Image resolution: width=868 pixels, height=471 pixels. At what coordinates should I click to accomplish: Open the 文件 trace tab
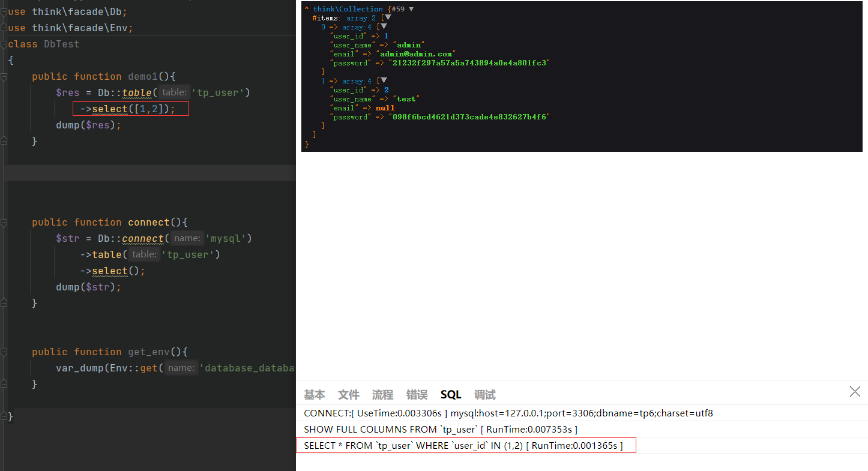349,395
